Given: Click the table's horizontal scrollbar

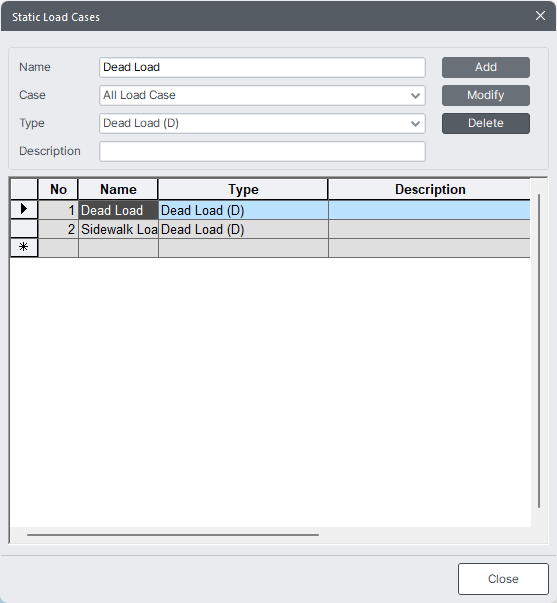Looking at the screenshot, I should click(x=173, y=535).
